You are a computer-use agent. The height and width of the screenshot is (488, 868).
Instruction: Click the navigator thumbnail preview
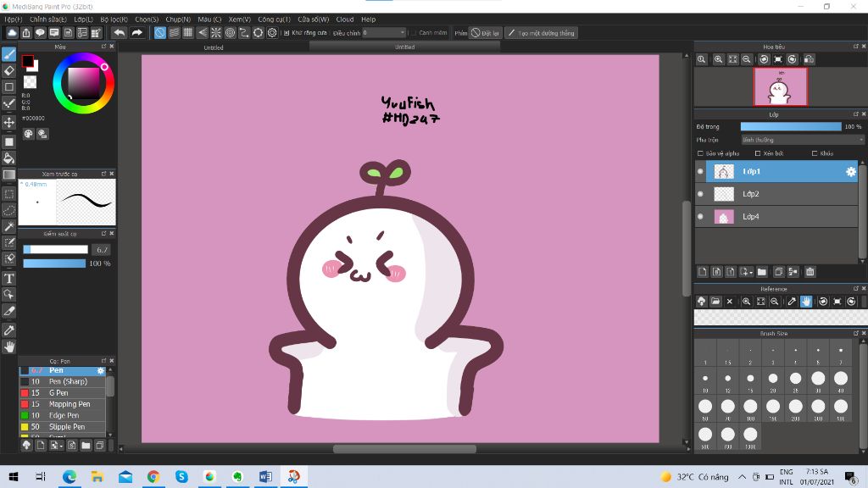pyautogui.click(x=781, y=87)
